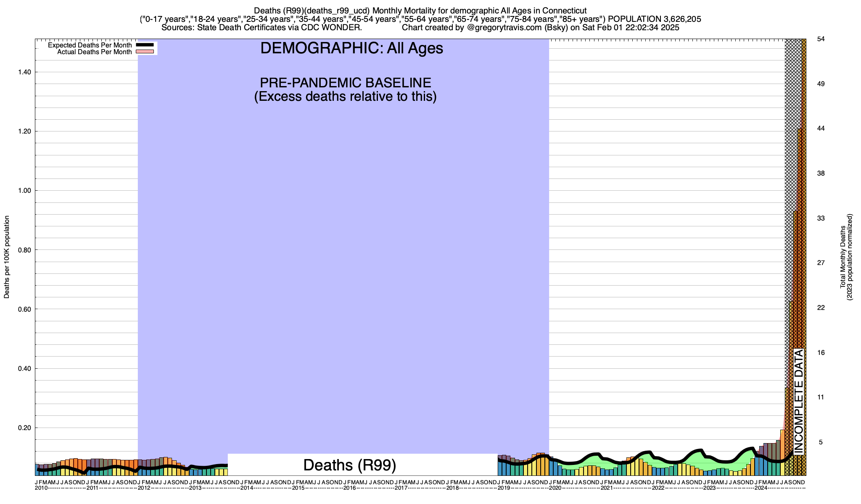Click the 2022 year label on x-axis
Image resolution: width=861 pixels, height=504 pixels.
tap(659, 488)
